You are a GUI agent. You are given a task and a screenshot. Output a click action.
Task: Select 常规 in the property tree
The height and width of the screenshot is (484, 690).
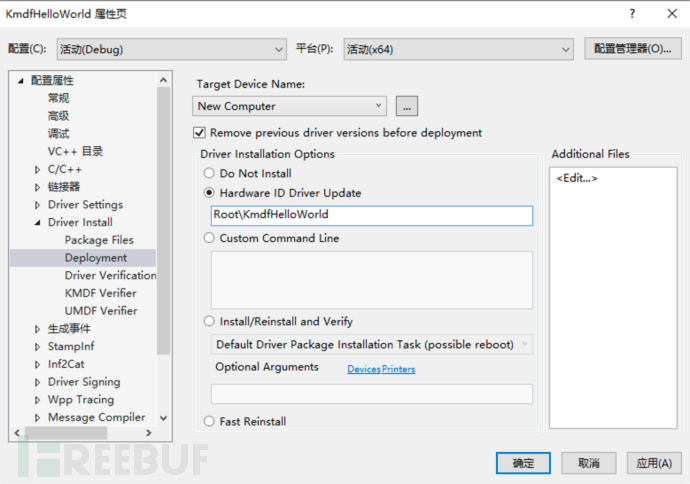(58, 98)
